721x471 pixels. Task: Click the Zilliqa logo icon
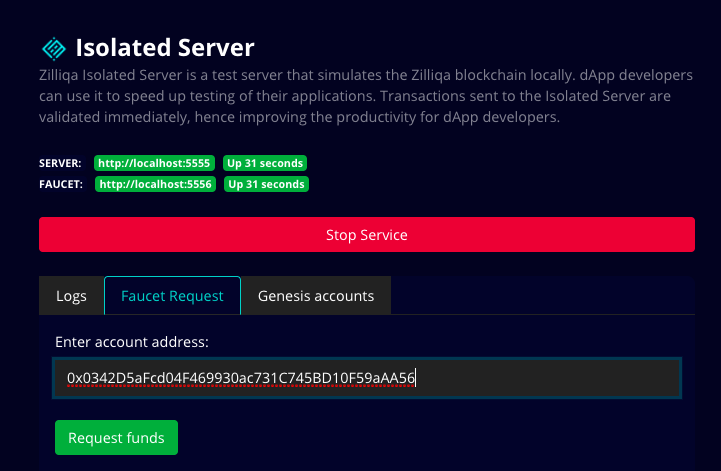53,48
